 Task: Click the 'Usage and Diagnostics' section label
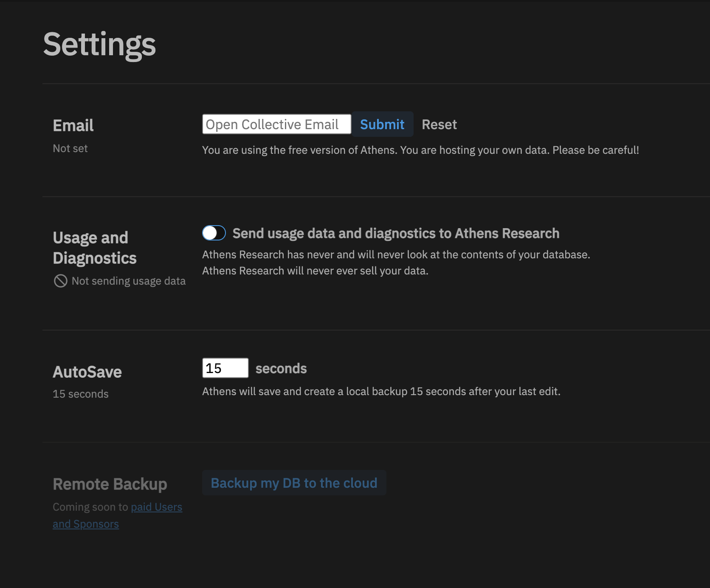click(x=94, y=247)
